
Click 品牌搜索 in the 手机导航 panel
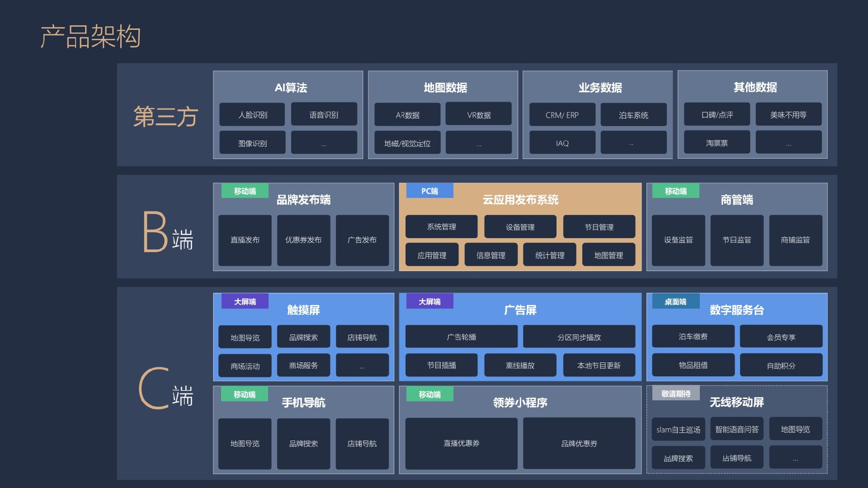coord(303,444)
